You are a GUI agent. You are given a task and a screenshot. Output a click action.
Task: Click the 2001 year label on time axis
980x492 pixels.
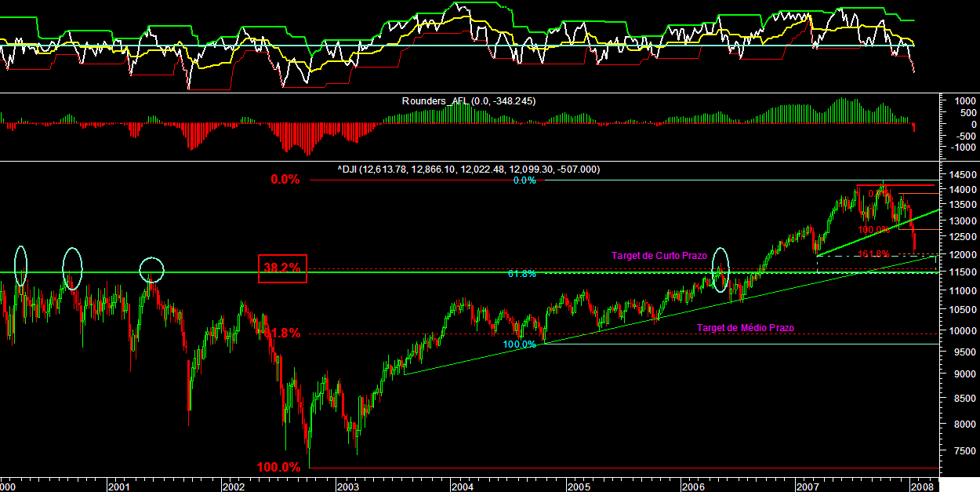coord(120,486)
